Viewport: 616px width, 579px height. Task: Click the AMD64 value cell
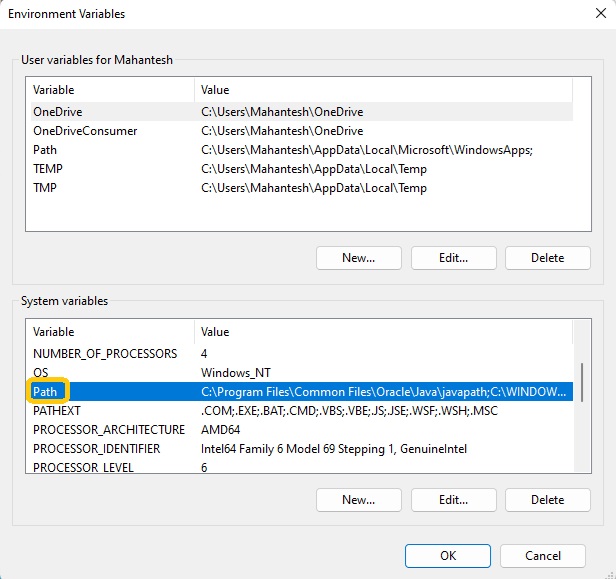pyautogui.click(x=220, y=429)
